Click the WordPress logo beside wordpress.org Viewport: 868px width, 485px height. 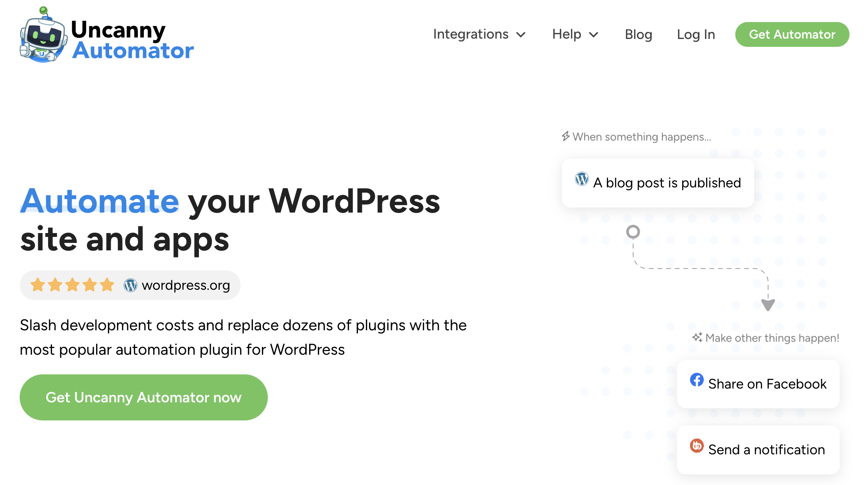[130, 285]
